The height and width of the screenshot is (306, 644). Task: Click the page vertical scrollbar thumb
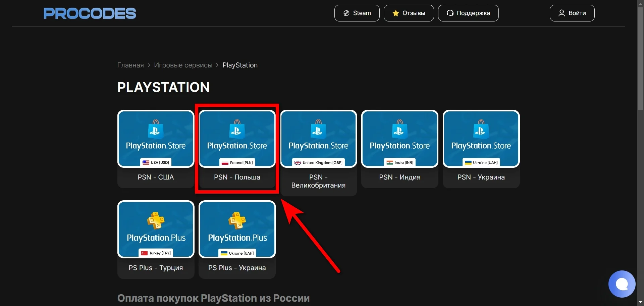(x=640, y=58)
